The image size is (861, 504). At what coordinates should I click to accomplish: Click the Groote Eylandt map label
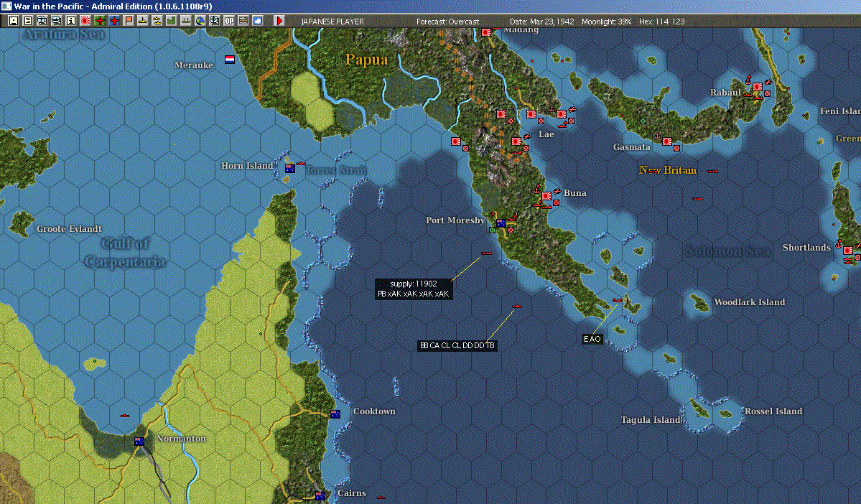tap(69, 229)
